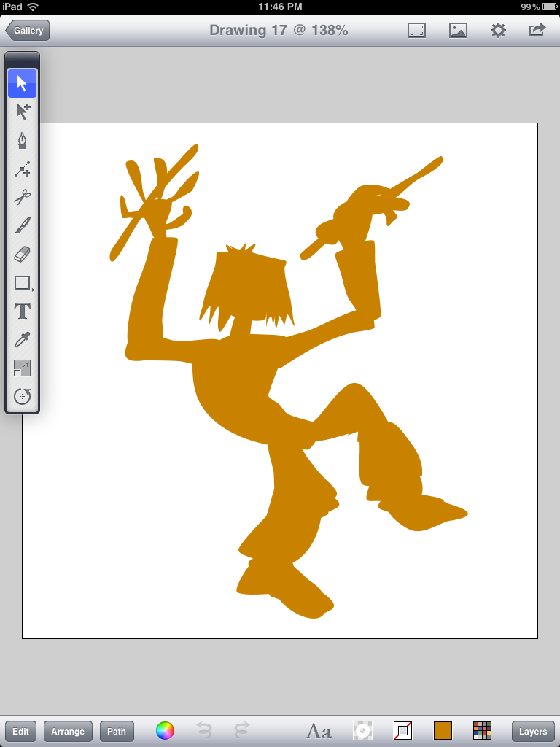Open the Path menu
560x747 pixels.
[x=117, y=731]
